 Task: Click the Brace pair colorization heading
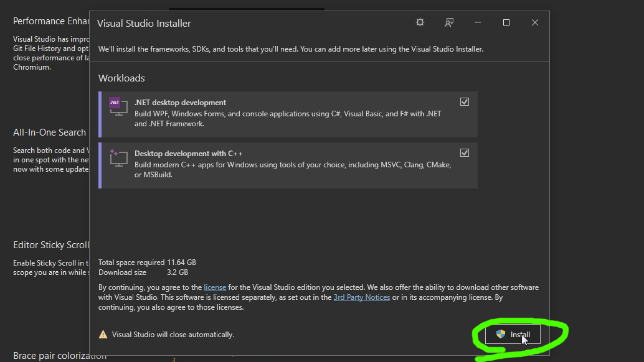coord(60,356)
